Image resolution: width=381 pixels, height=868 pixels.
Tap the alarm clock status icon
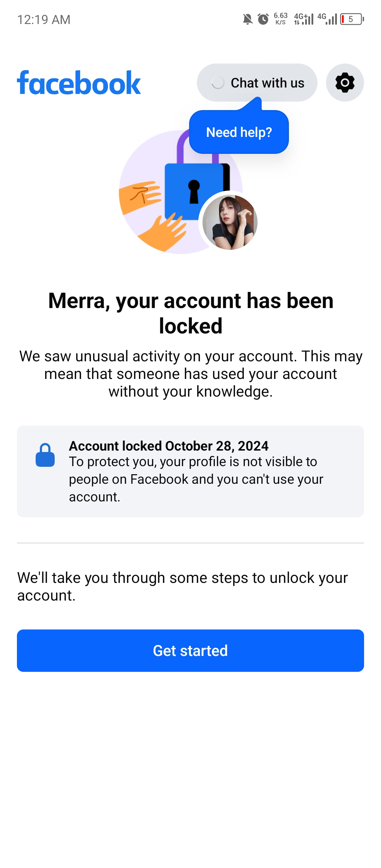pos(263,19)
